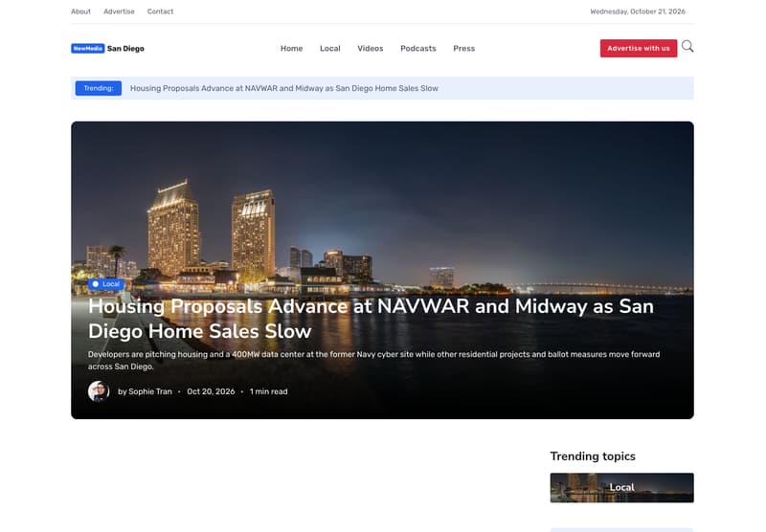Click the Trending topics heading
The height and width of the screenshot is (532, 766).
point(593,455)
